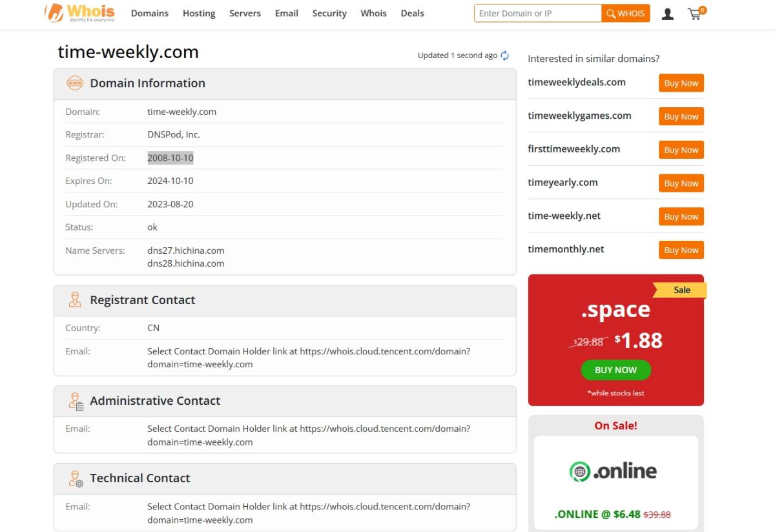775x532 pixels.
Task: Open the Servers menu
Action: coord(245,14)
